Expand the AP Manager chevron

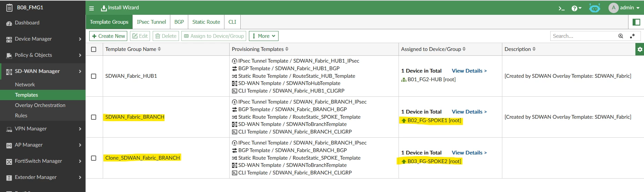(x=80, y=145)
